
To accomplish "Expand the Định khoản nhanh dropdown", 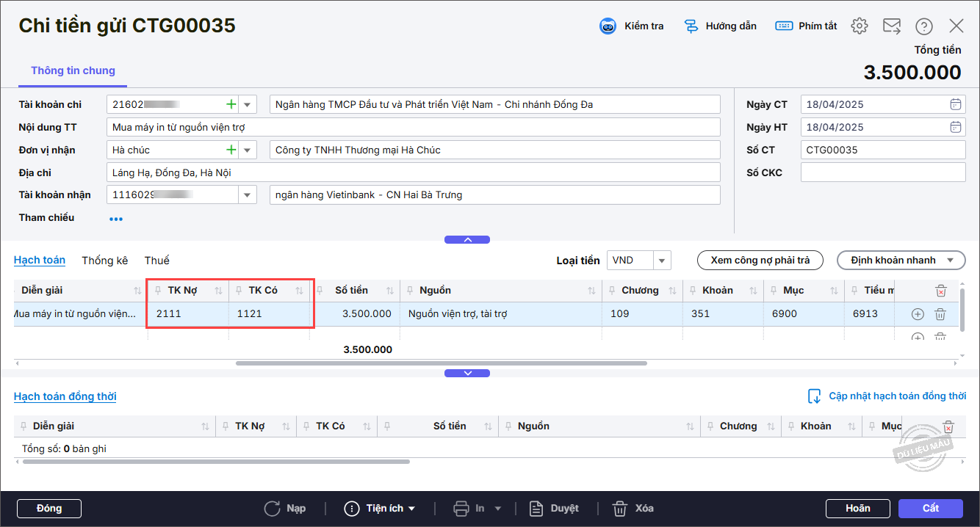I will pos(950,261).
